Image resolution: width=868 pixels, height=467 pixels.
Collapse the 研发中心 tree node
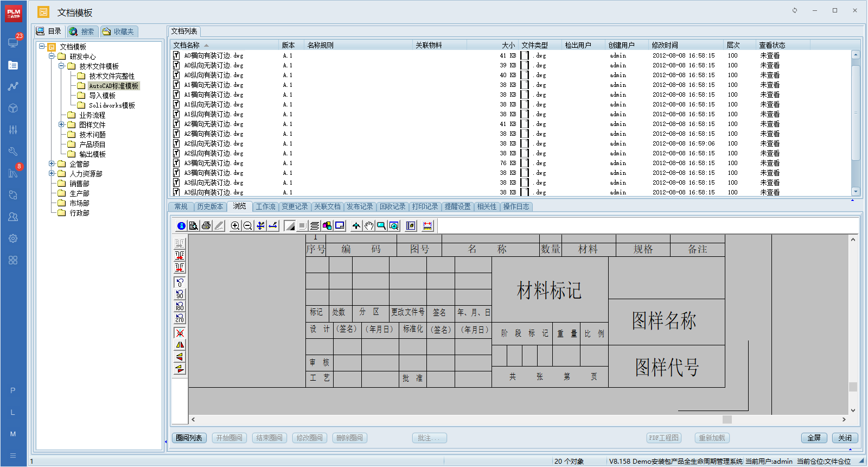tap(52, 56)
